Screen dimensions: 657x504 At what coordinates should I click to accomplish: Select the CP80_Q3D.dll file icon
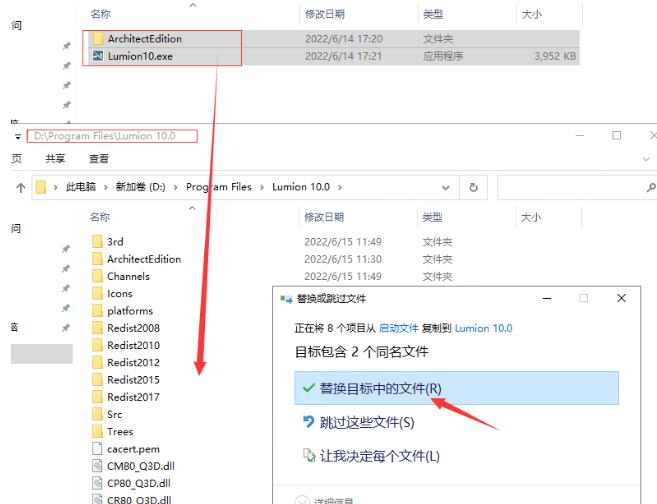(97, 483)
